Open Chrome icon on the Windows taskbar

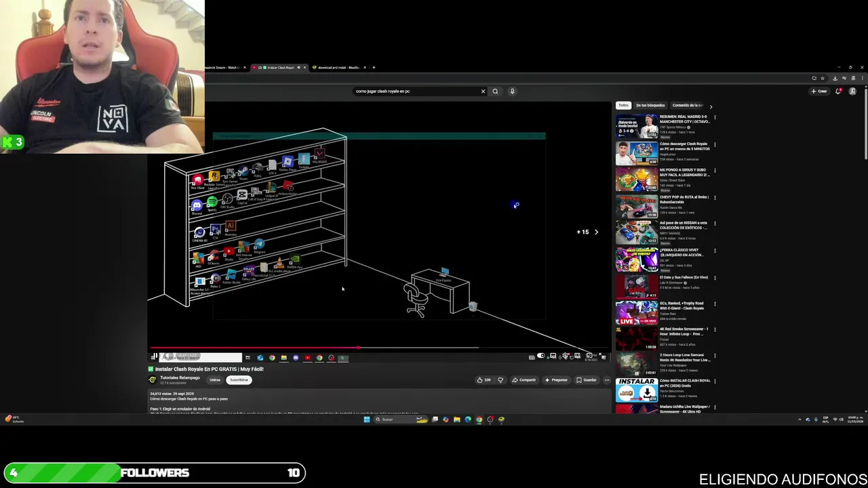click(479, 420)
